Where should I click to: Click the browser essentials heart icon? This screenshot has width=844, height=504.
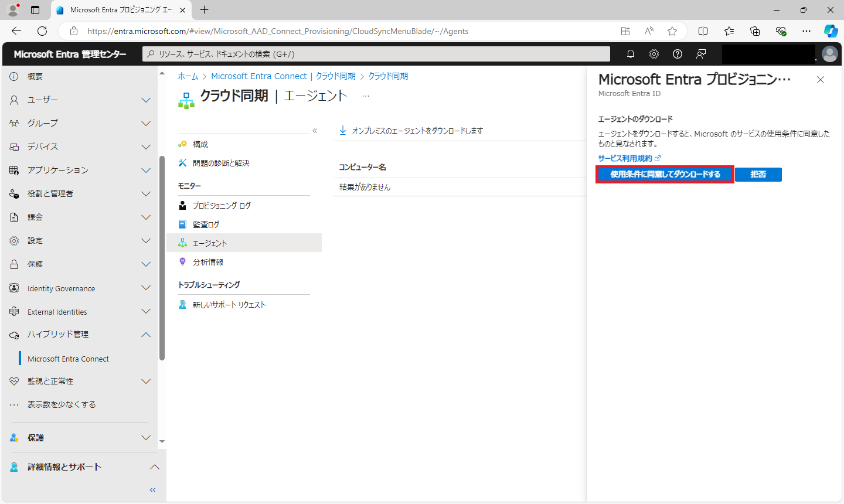point(781,31)
